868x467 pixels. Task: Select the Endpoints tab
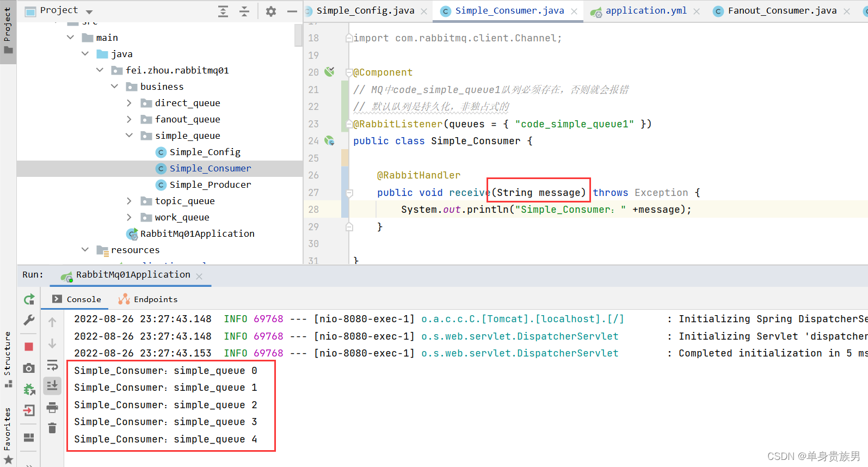148,299
